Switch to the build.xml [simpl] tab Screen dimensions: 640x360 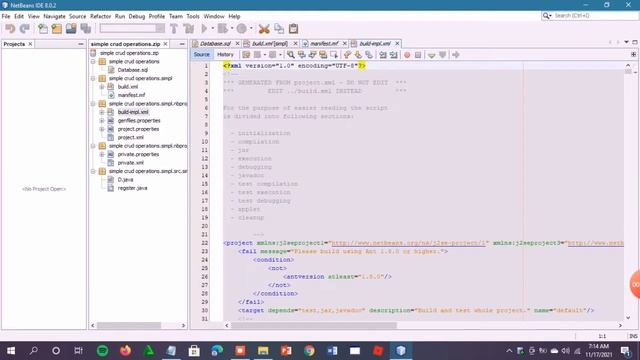[269, 43]
